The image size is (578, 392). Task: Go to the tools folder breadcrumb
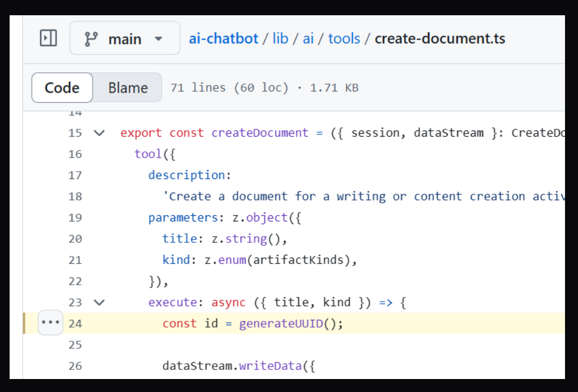[344, 38]
